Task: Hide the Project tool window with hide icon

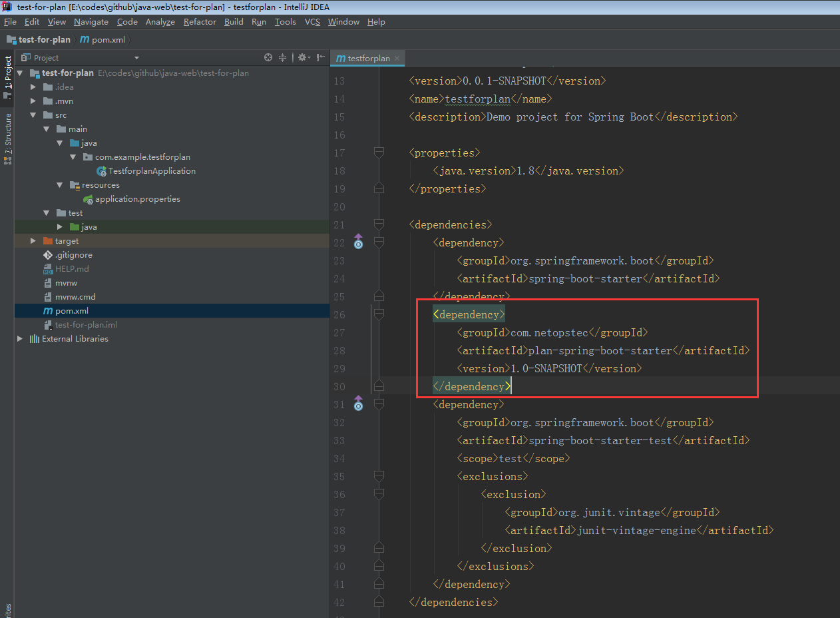Action: tap(321, 58)
